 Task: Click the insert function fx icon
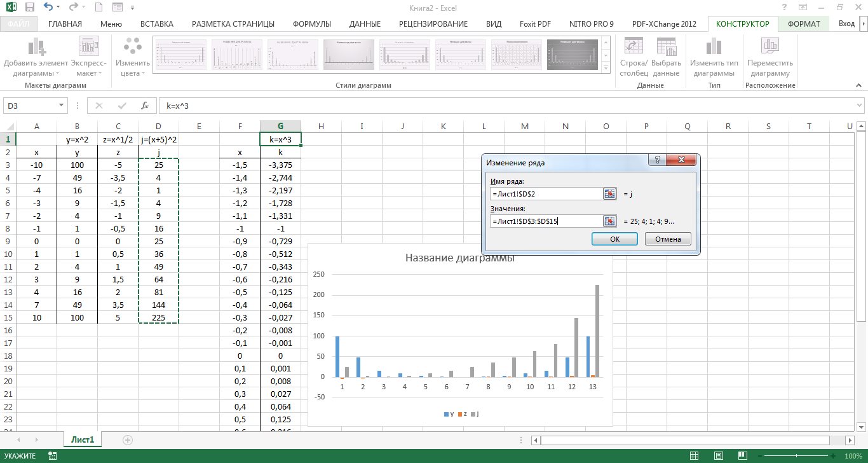(145, 106)
